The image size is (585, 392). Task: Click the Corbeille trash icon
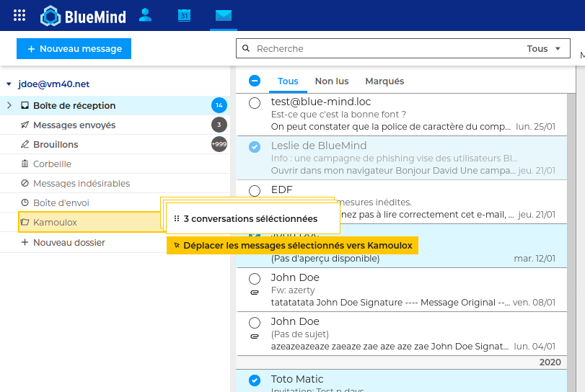[25, 164]
